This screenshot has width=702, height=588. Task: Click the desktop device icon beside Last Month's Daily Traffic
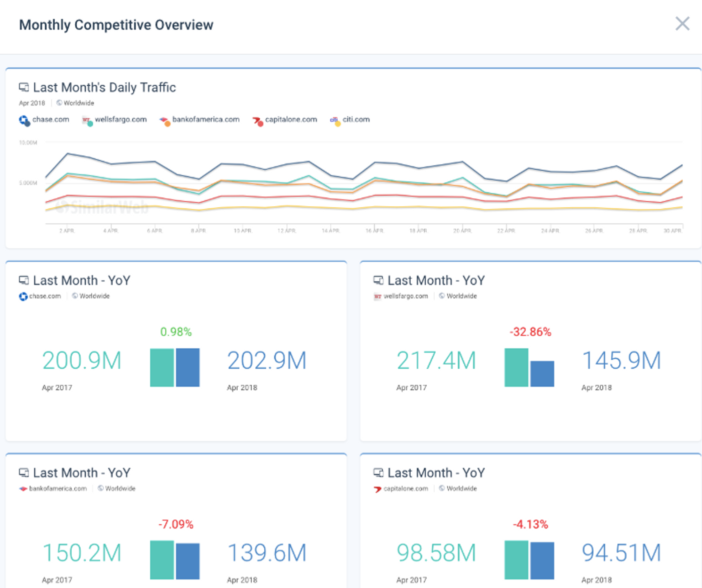24,86
